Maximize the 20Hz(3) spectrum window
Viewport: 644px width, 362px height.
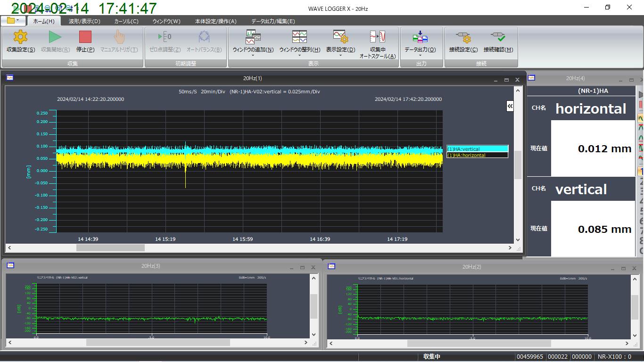coord(302,267)
